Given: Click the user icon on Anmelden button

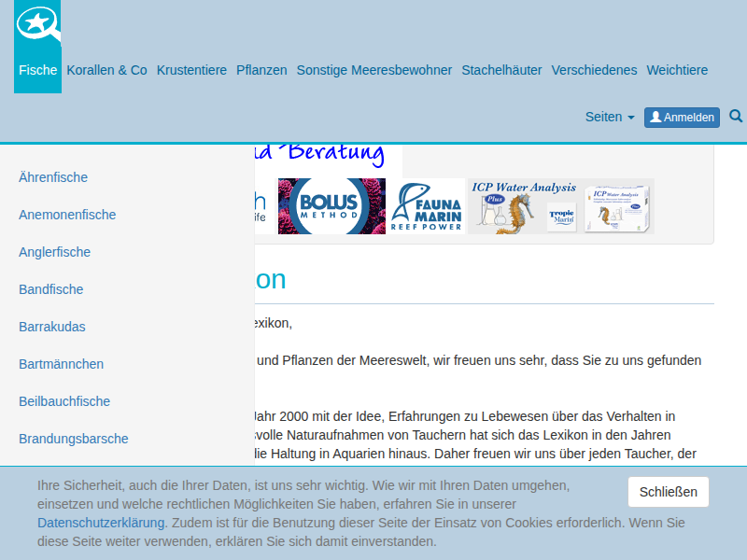Looking at the screenshot, I should point(655,117).
